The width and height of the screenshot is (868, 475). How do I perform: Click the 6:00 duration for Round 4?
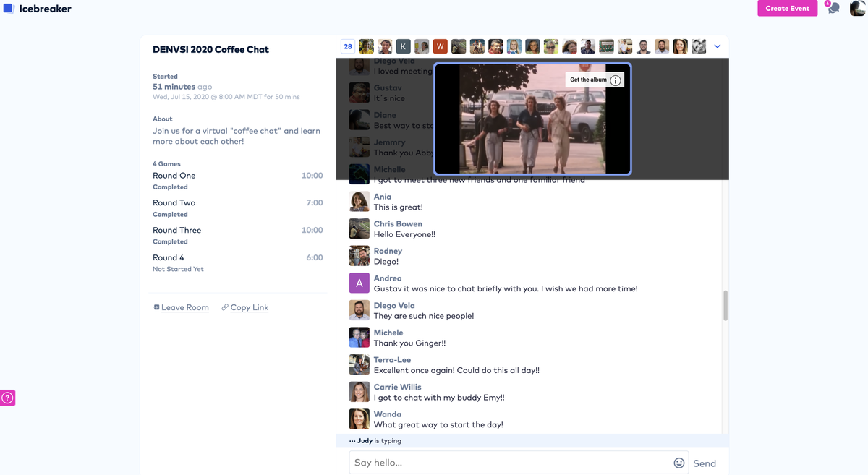coord(315,257)
